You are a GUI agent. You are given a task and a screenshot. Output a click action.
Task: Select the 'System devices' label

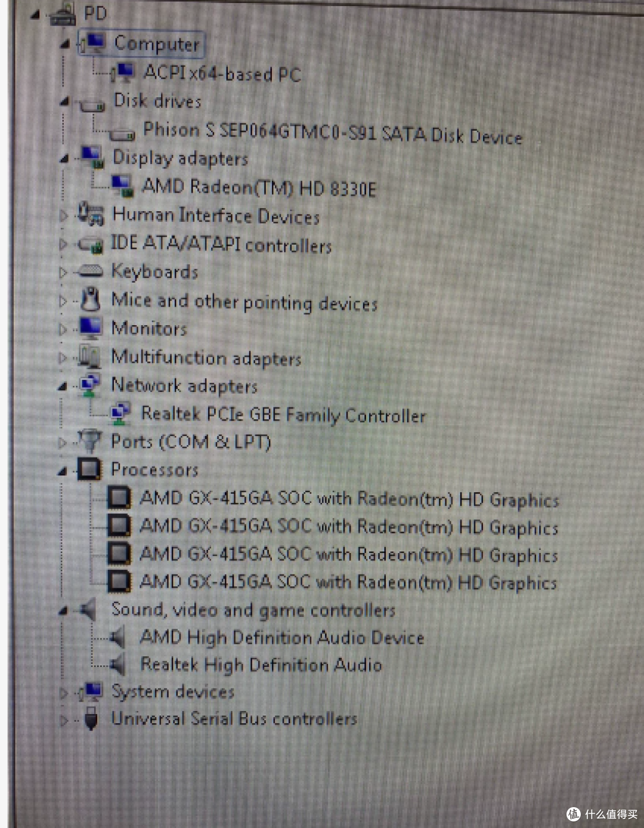173,691
